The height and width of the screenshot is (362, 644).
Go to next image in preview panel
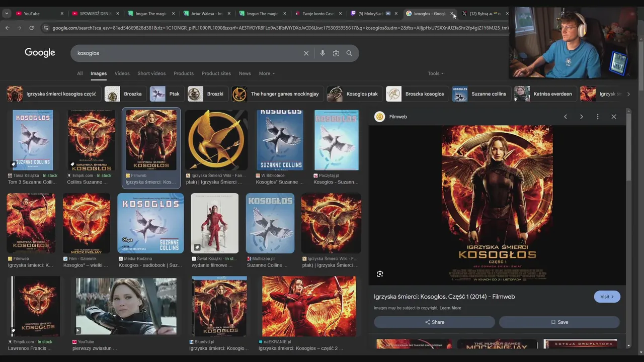(x=582, y=117)
